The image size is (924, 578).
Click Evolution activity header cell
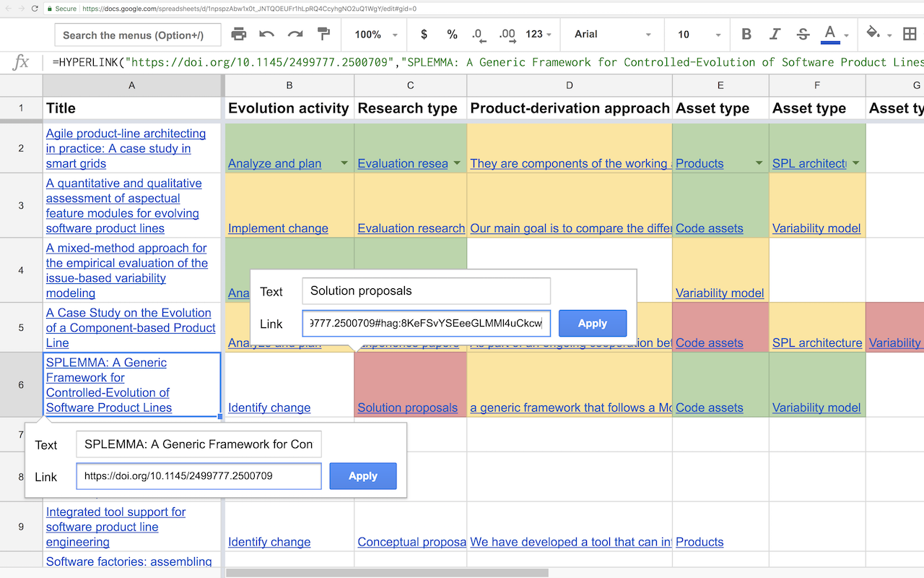(289, 108)
